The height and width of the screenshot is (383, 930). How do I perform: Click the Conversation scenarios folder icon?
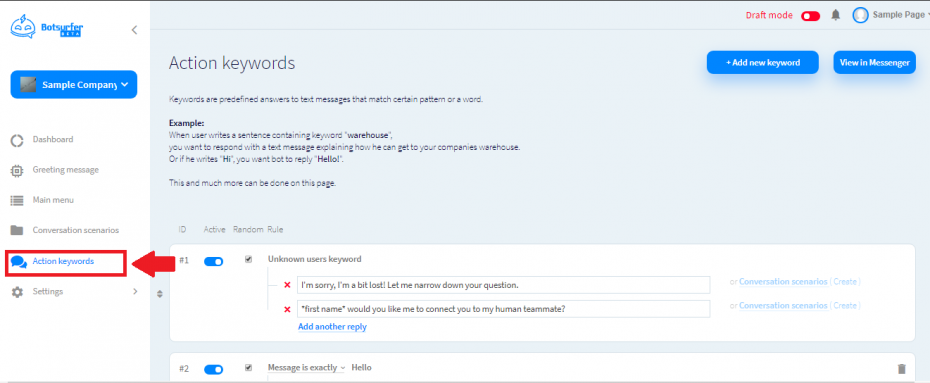[17, 230]
